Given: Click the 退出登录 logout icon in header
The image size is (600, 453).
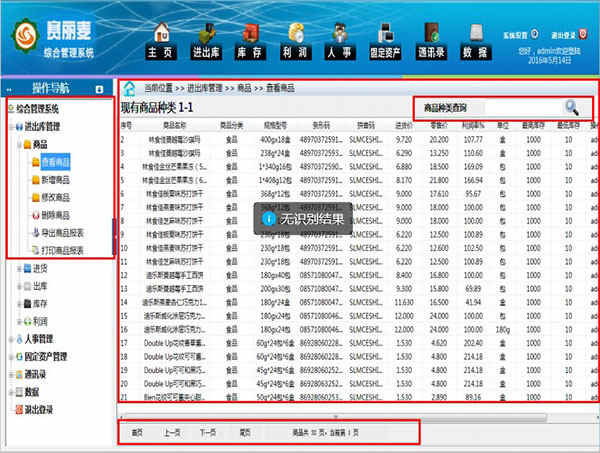Looking at the screenshot, I should click(x=582, y=34).
